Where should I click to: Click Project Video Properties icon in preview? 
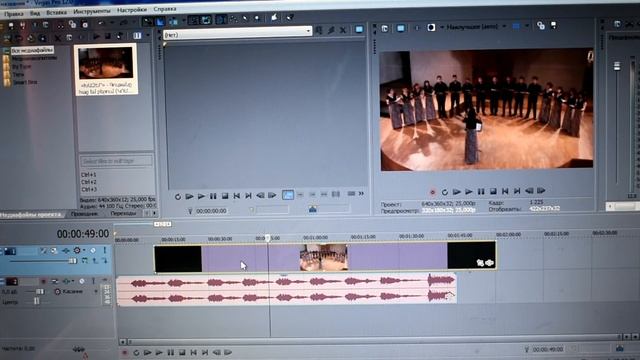coord(385,28)
